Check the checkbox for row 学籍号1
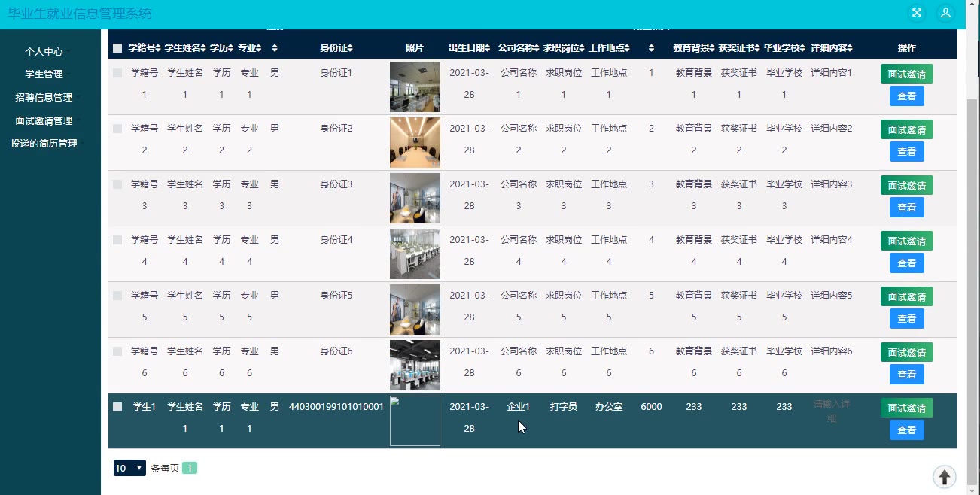The image size is (980, 495). coord(117,73)
